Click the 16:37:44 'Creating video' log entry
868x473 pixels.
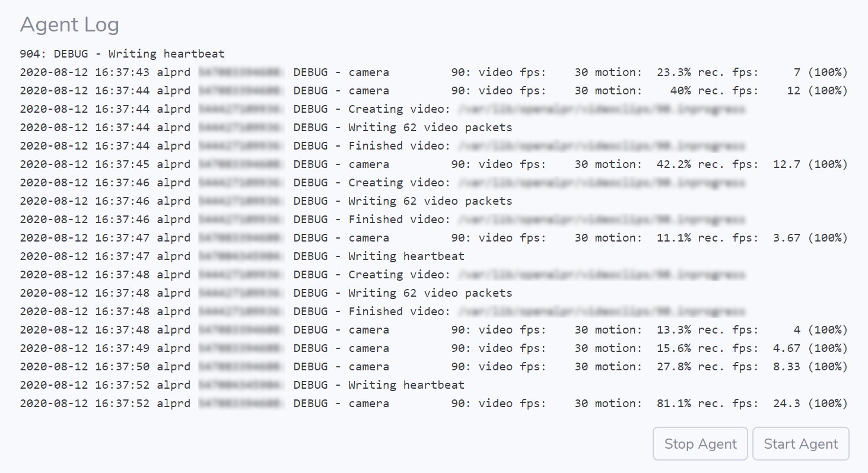click(382, 109)
